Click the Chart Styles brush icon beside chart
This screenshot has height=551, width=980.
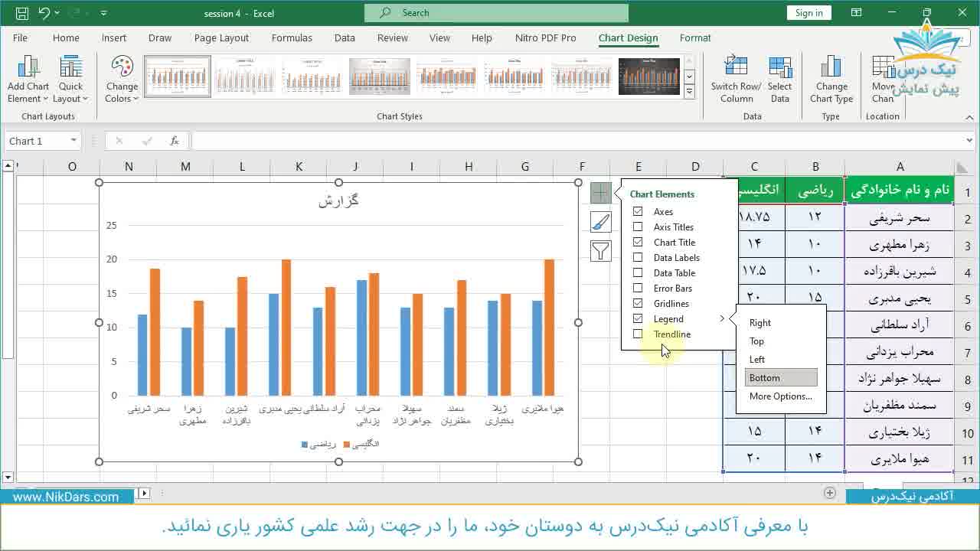pos(600,221)
